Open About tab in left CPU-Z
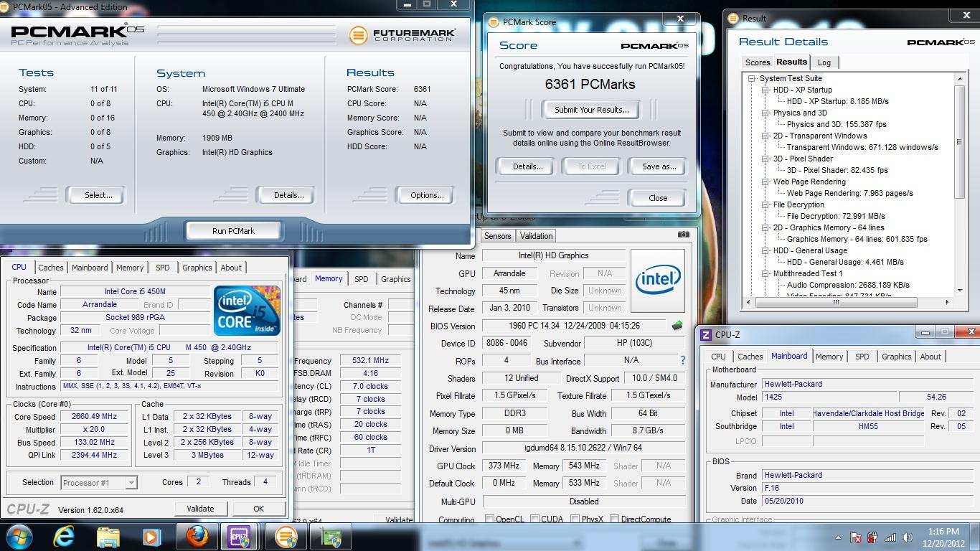The height and width of the screenshot is (551, 980). (x=231, y=268)
